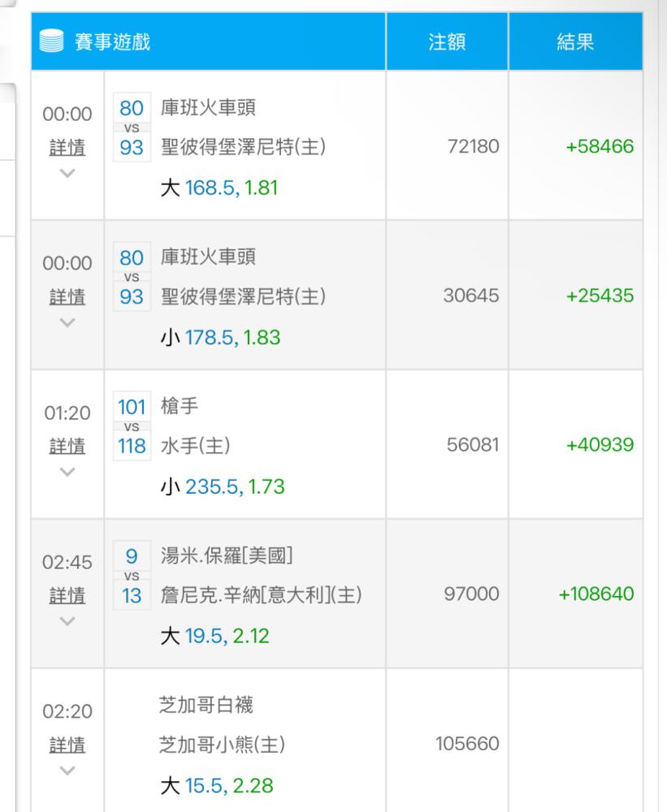Expand chevron under second 00:00 row
This screenshot has width=667, height=812.
[x=67, y=323]
